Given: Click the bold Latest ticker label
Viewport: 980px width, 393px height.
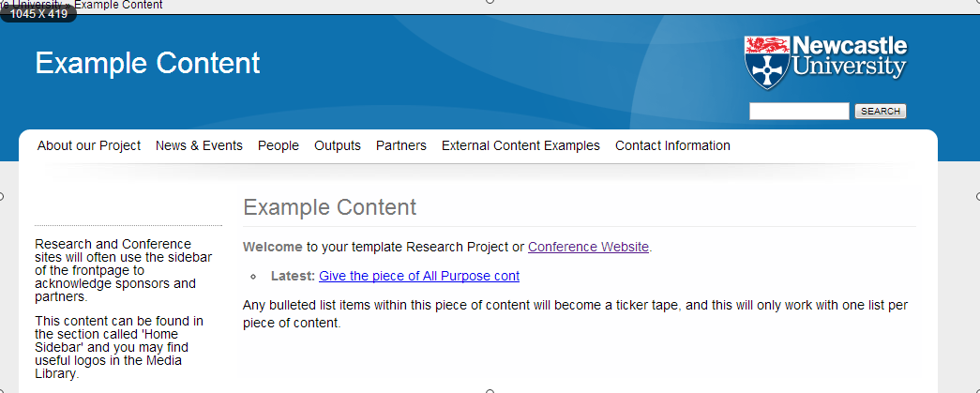Looking at the screenshot, I should 293,276.
